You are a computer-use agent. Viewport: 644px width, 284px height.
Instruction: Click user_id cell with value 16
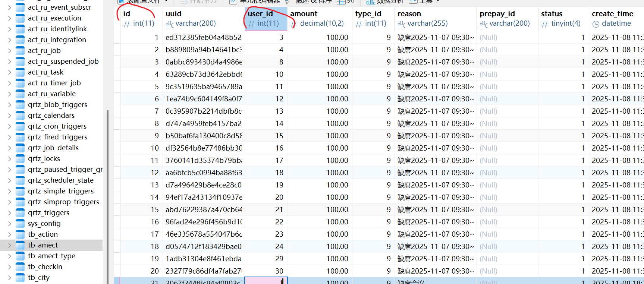266,148
